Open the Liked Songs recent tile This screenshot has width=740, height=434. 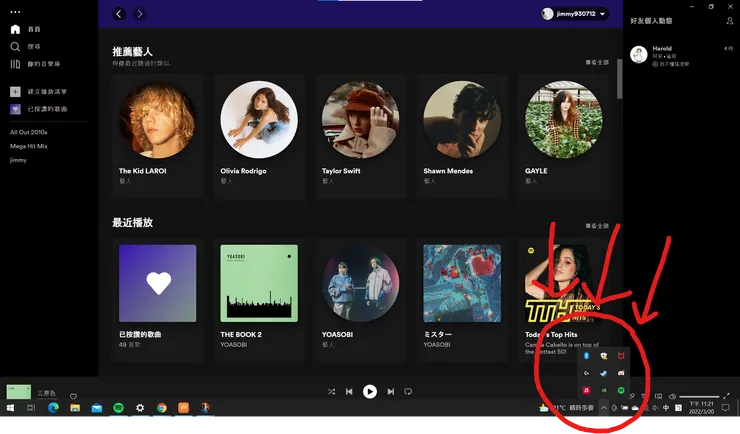point(158,300)
